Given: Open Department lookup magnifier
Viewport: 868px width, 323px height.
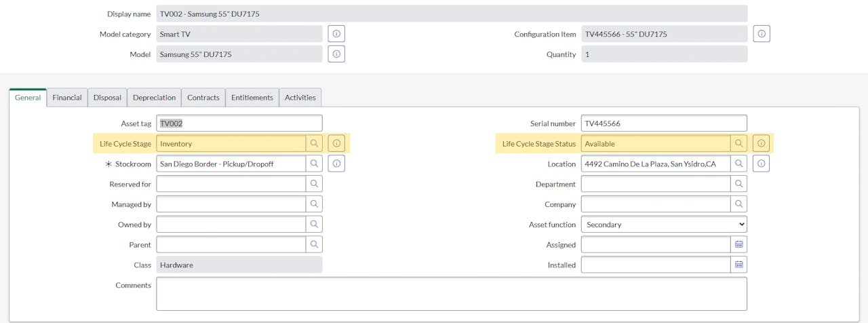Looking at the screenshot, I should point(739,184).
